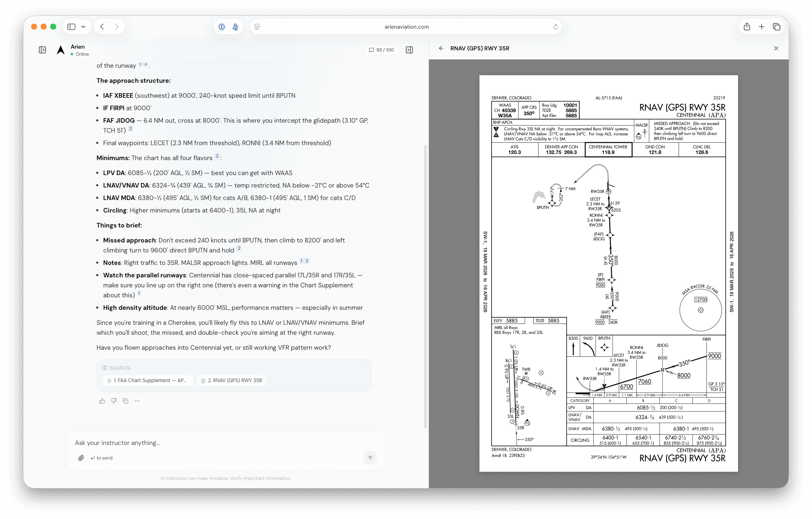This screenshot has width=812, height=519.
Task: Expand the 93/100 message counter
Action: pyautogui.click(x=381, y=49)
